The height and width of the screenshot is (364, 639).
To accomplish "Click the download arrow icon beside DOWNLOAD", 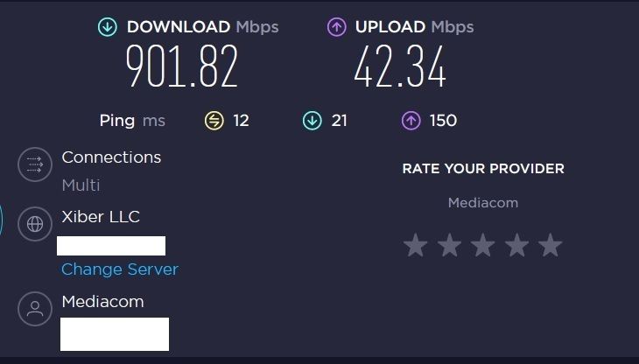I will [x=108, y=27].
